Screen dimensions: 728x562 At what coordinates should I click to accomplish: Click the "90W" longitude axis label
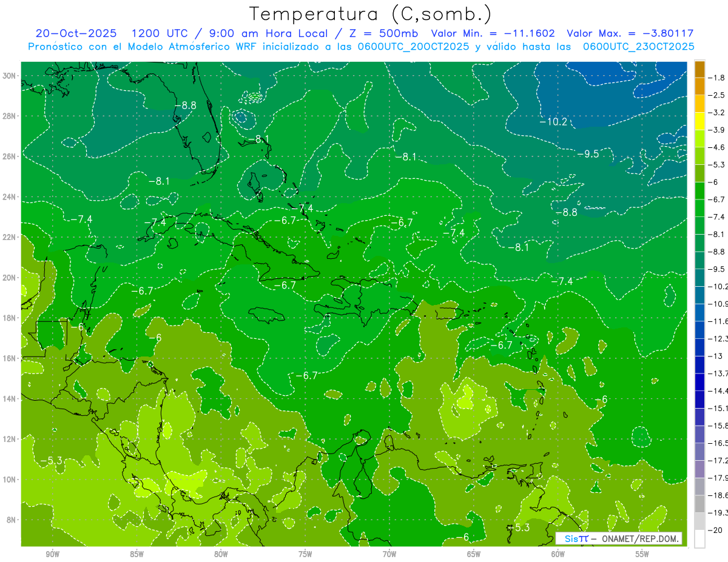pyautogui.click(x=53, y=554)
